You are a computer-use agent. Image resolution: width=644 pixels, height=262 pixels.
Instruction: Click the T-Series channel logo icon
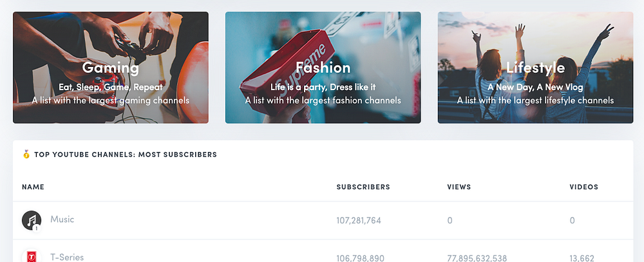pos(32,257)
